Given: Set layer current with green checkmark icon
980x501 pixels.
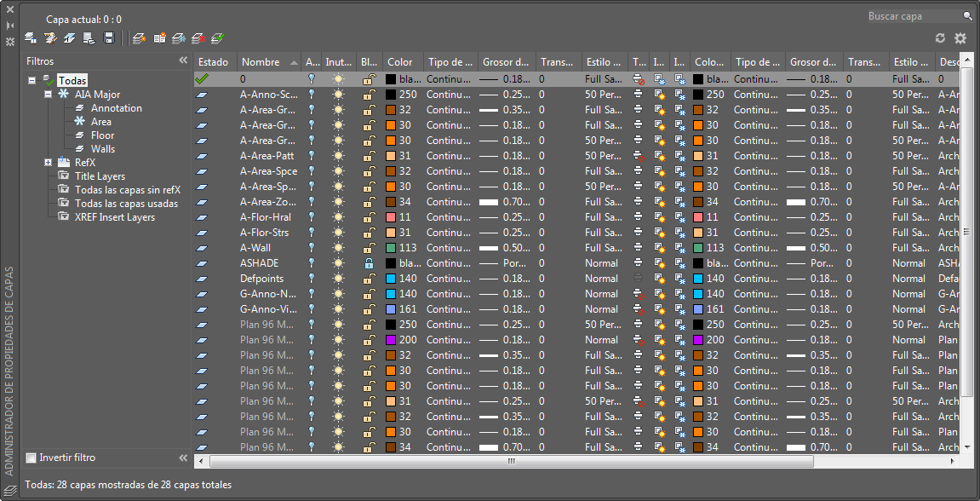Looking at the screenshot, I should (217, 38).
